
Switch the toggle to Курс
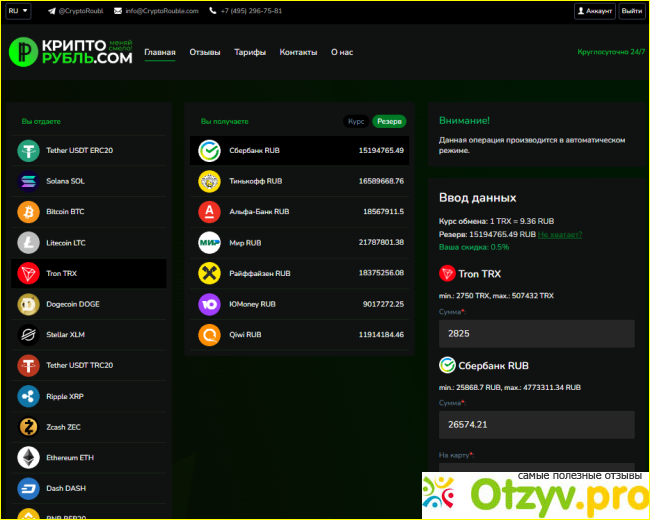point(356,121)
